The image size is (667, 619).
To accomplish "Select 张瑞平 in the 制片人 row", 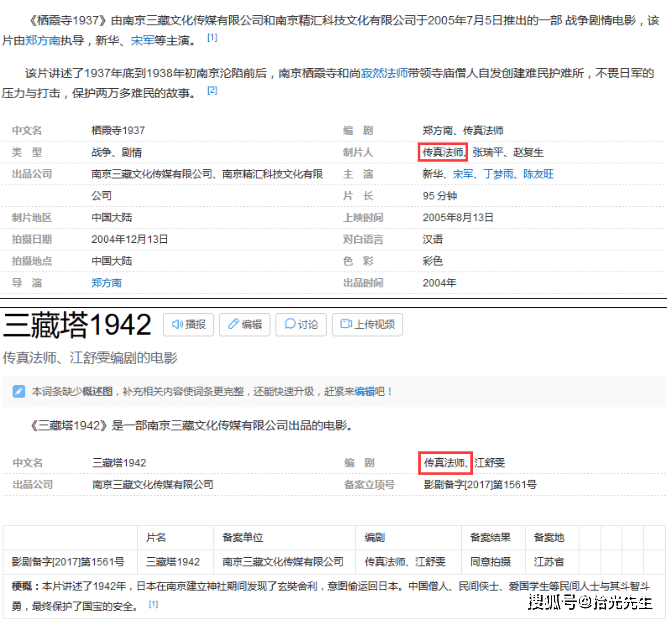I will tap(488, 152).
